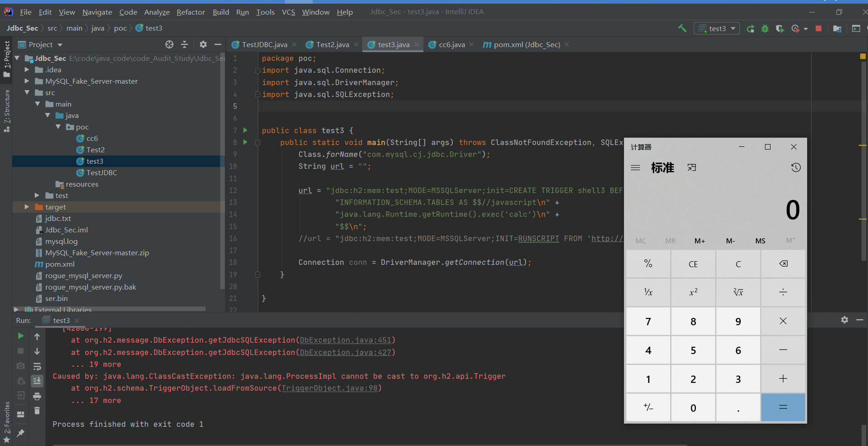Collapse all in Project panel
The width and height of the screenshot is (868, 446).
[x=184, y=44]
